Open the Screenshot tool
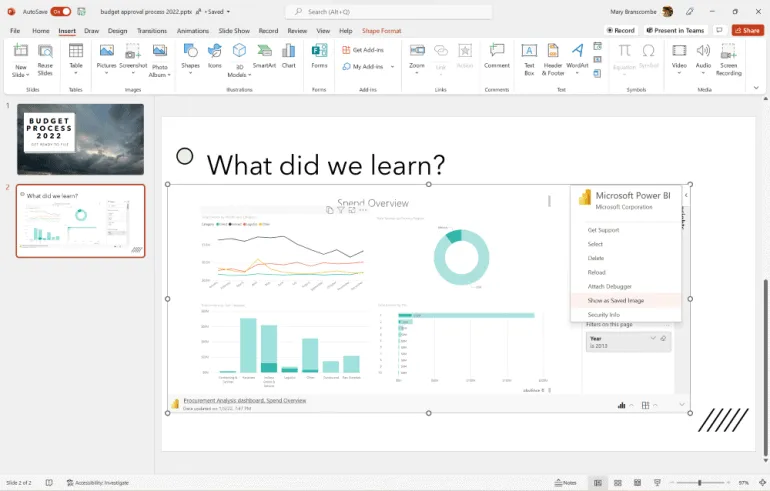This screenshot has height=491, width=770. click(x=133, y=59)
